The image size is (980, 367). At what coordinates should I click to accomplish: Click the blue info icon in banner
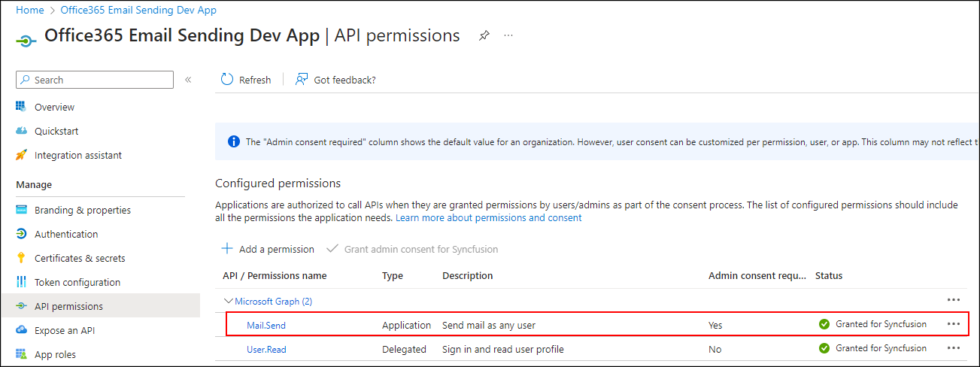tap(234, 141)
